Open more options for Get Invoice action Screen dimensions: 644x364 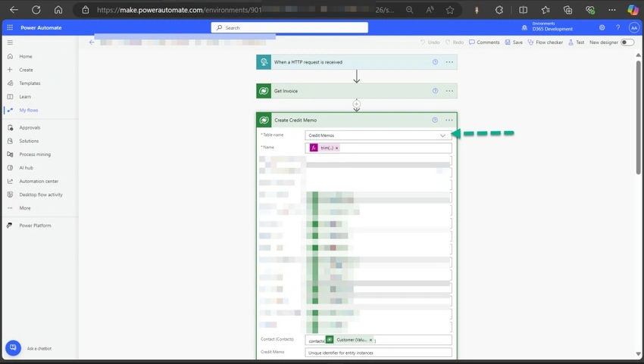[x=449, y=91]
